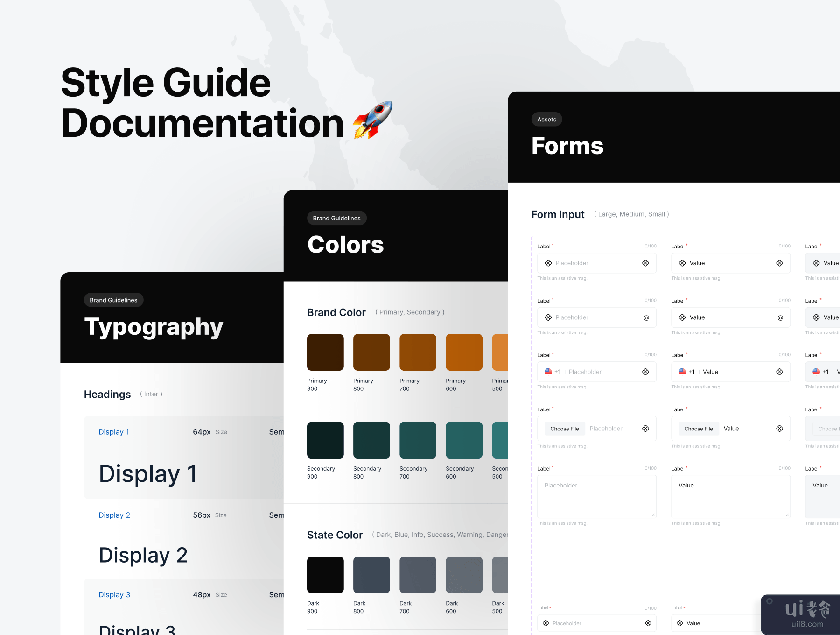The image size is (840, 635).
Task: Click the @ icon in the email Value input
Action: click(x=780, y=318)
